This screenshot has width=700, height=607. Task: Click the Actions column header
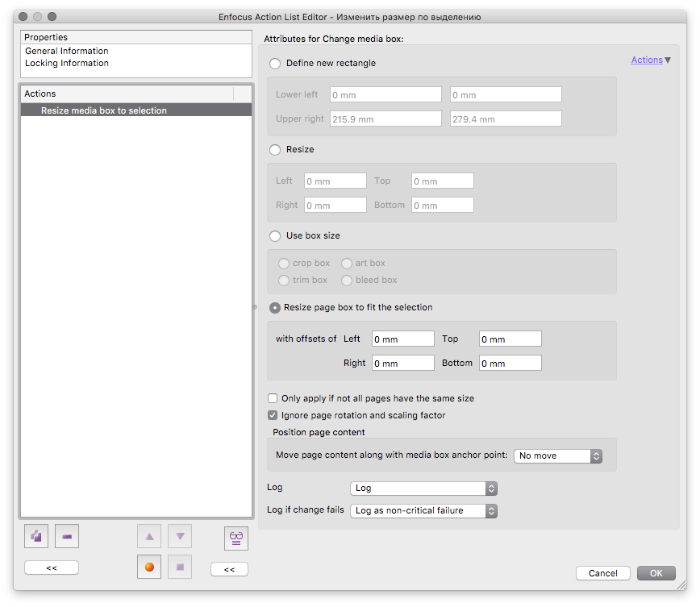pyautogui.click(x=127, y=94)
